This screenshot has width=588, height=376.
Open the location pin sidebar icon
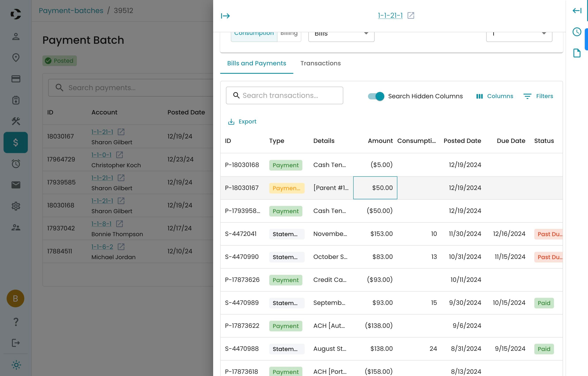point(16,58)
